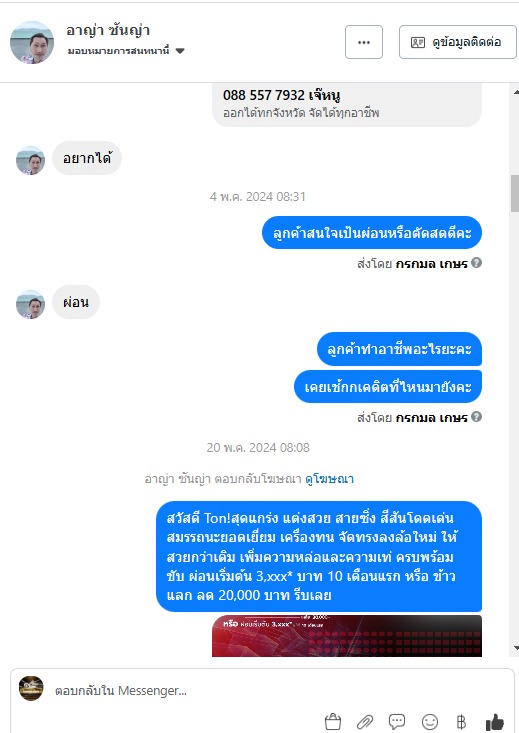The image size is (519, 733).
Task: Click the Baht payment request icon
Action: [x=461, y=722]
